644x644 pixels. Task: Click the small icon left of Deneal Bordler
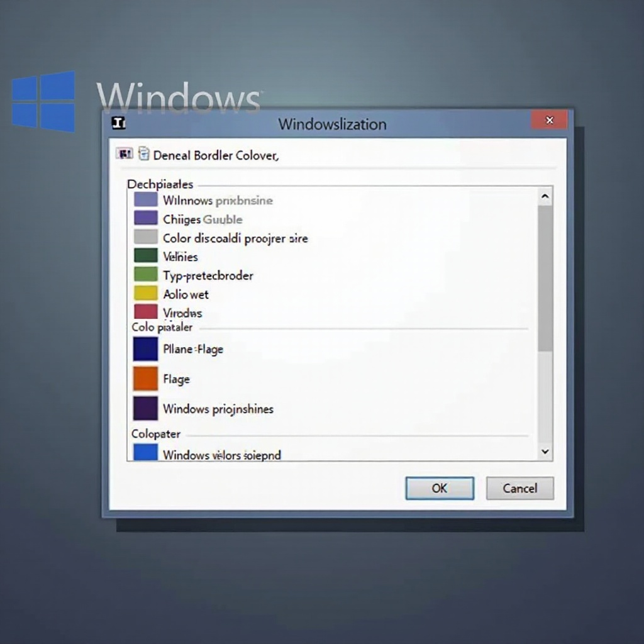coord(124,153)
